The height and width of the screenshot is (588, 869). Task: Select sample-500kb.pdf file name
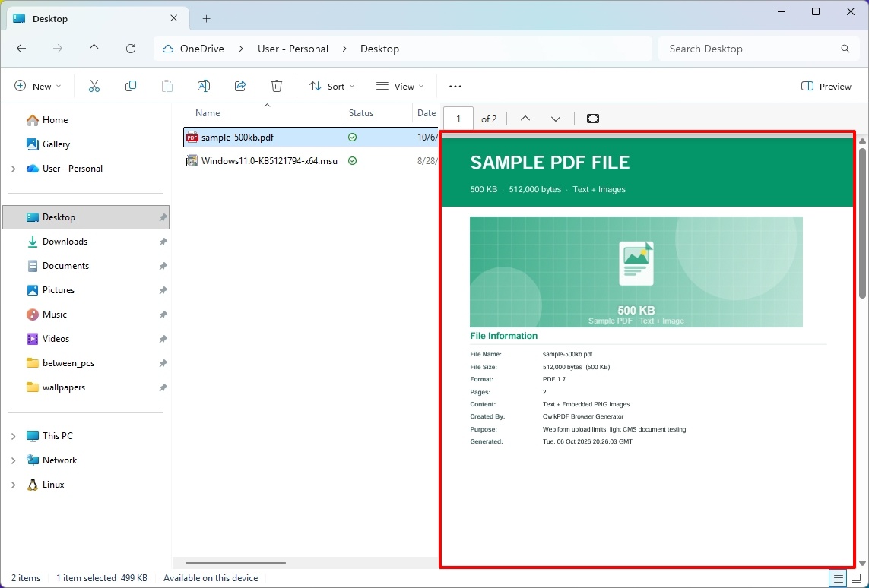(237, 138)
